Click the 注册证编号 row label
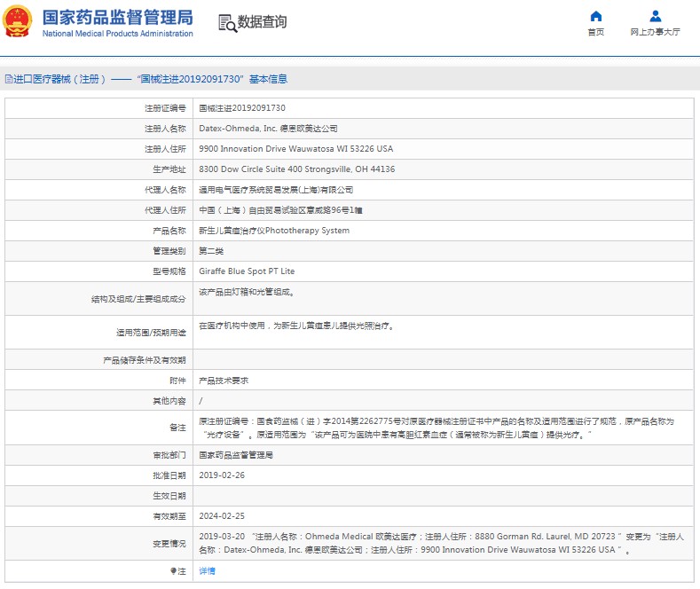This screenshot has height=589, width=700. pyautogui.click(x=165, y=108)
